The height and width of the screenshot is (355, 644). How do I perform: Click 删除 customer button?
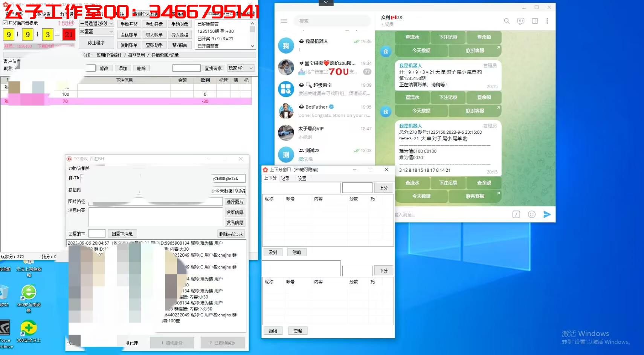(141, 68)
